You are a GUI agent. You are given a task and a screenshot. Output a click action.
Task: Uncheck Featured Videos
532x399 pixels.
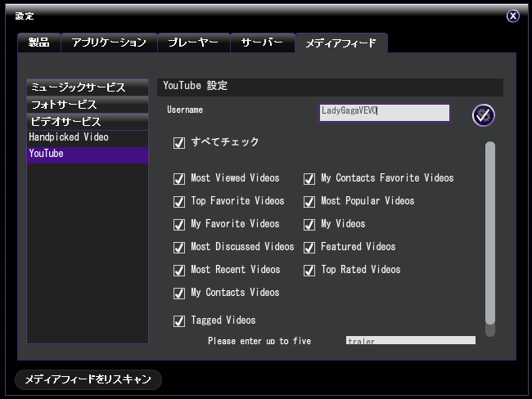coord(309,248)
